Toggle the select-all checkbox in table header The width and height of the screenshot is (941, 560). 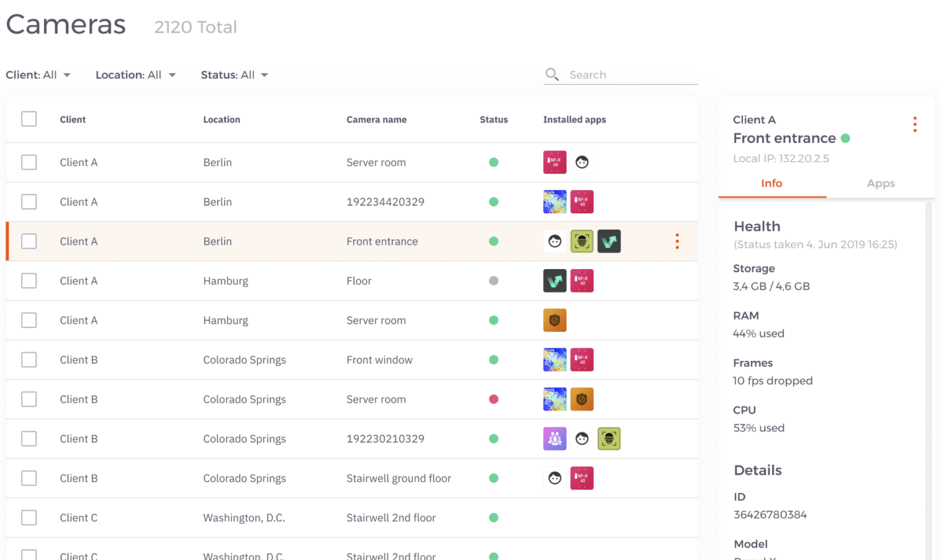(29, 119)
